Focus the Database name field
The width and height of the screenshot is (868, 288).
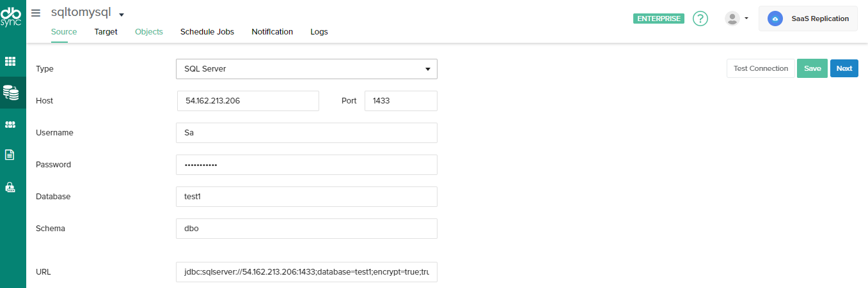tap(306, 197)
